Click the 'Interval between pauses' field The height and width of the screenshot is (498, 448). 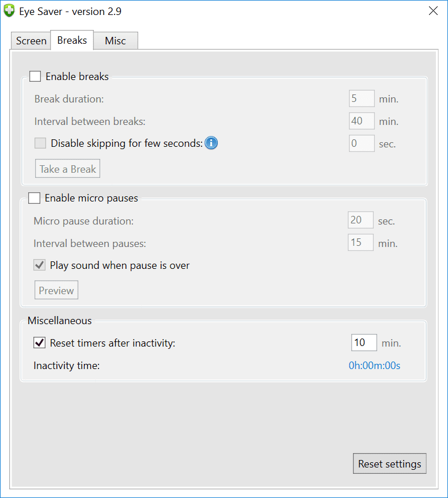tap(360, 242)
